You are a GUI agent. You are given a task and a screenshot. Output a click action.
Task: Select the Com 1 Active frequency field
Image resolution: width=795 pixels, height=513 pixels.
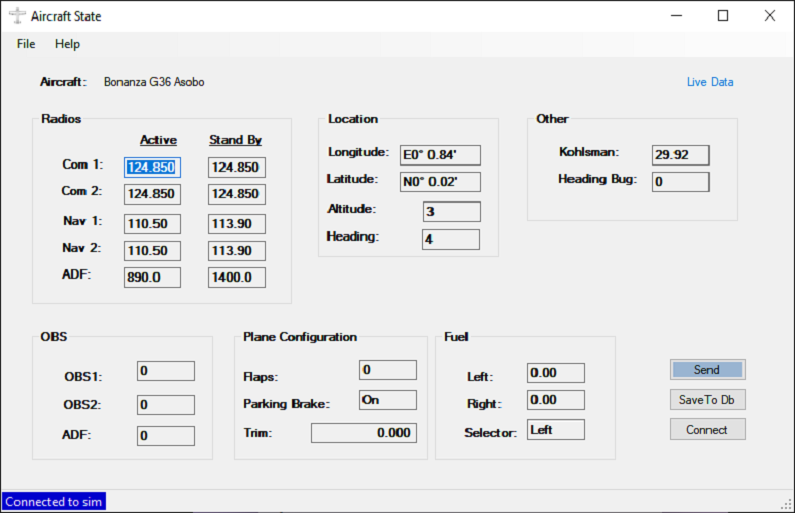click(x=152, y=167)
